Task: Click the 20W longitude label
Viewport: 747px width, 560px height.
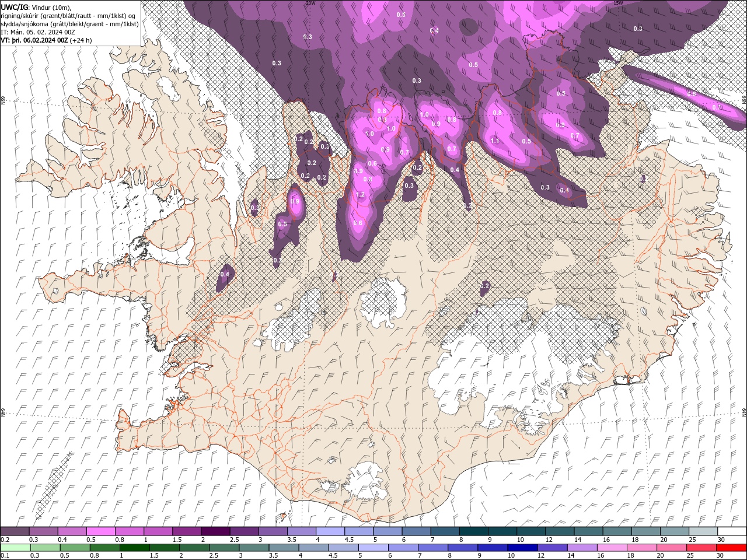Action: (310, 3)
